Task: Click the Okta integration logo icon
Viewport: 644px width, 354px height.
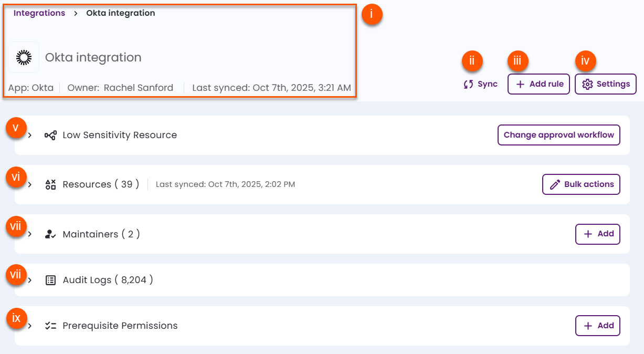Action: click(24, 57)
